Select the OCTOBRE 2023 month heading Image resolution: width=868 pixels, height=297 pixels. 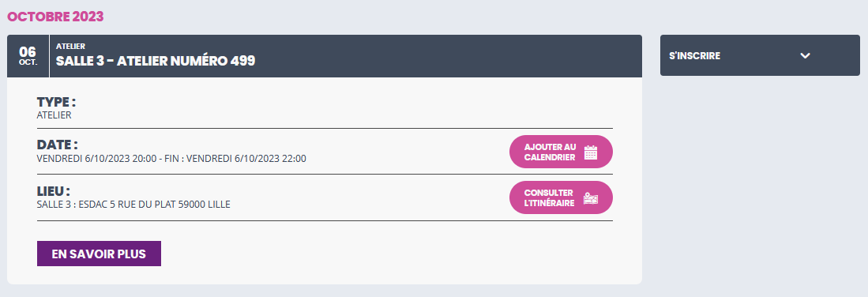[55, 17]
